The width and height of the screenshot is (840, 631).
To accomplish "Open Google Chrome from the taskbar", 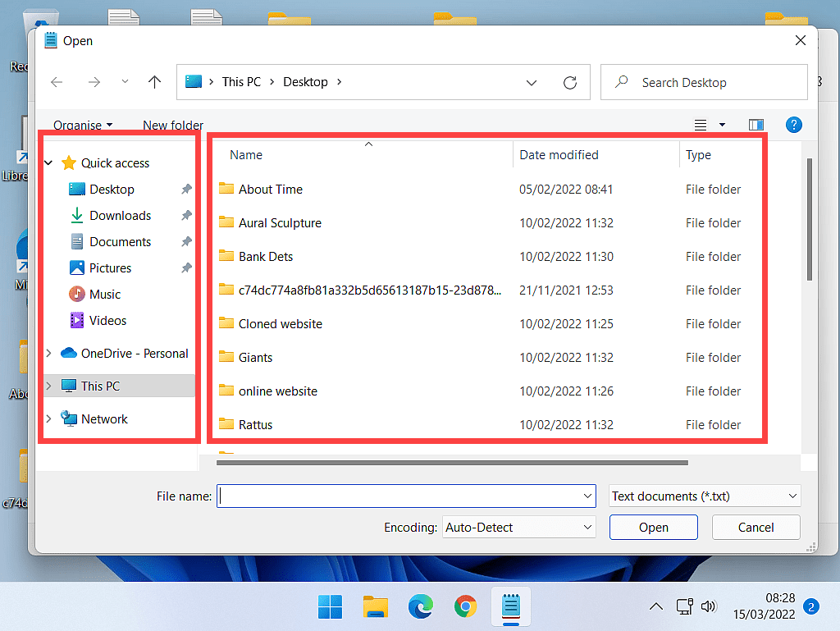I will pyautogui.click(x=466, y=607).
